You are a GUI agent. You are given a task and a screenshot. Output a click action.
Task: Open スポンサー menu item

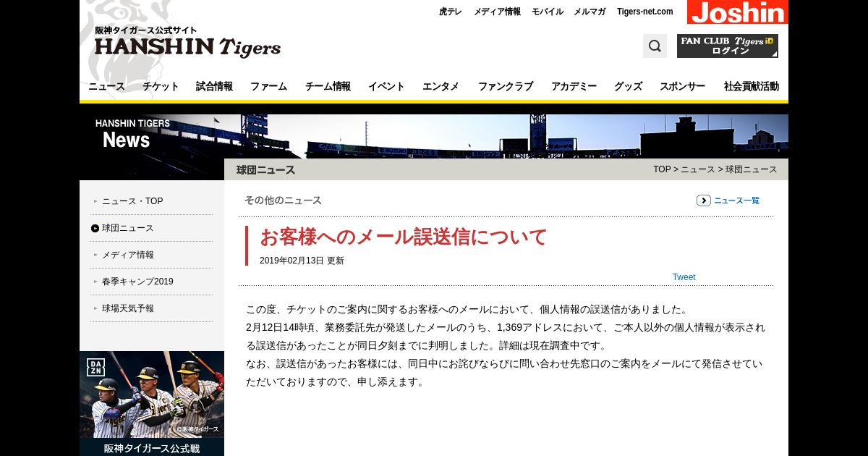(682, 86)
